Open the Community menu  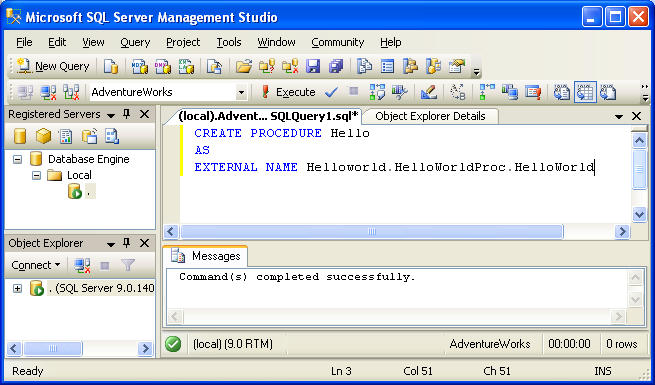point(338,42)
